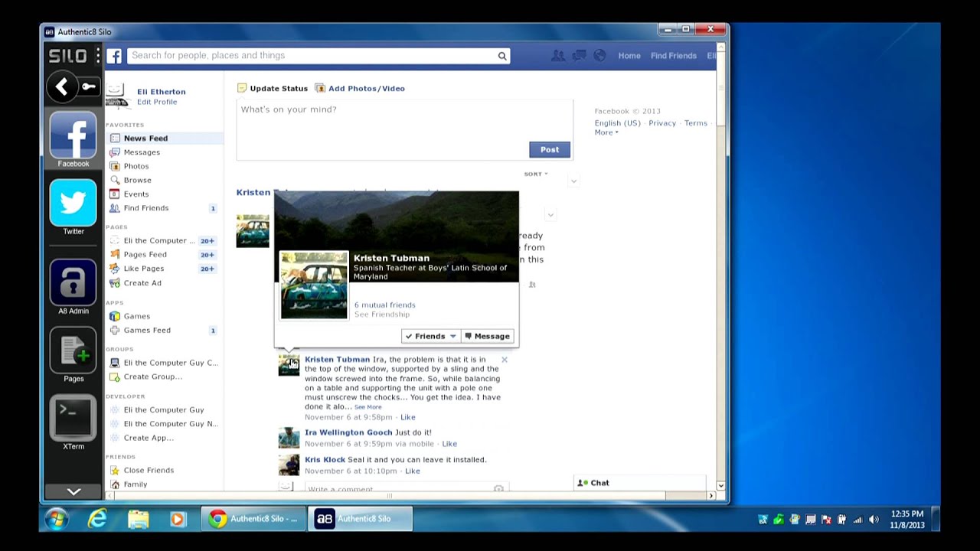Viewport: 980px width, 551px height.
Task: Click See More on Kristen's comment
Action: pyautogui.click(x=367, y=407)
